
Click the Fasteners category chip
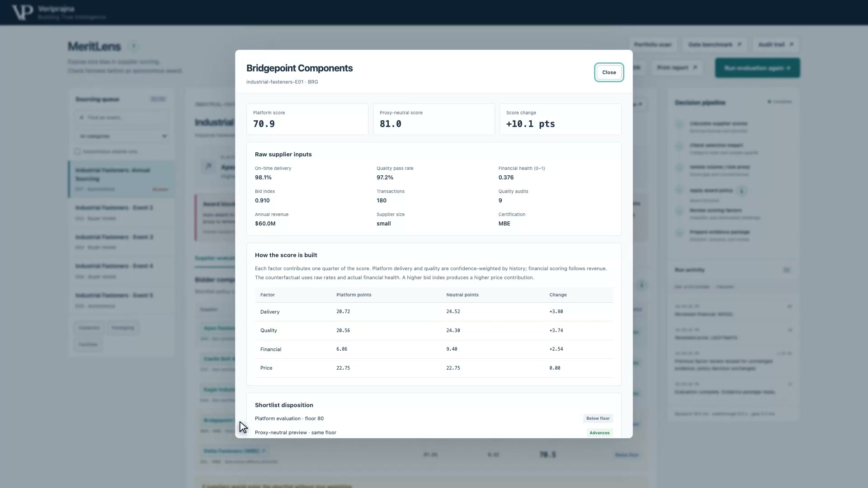click(x=89, y=328)
